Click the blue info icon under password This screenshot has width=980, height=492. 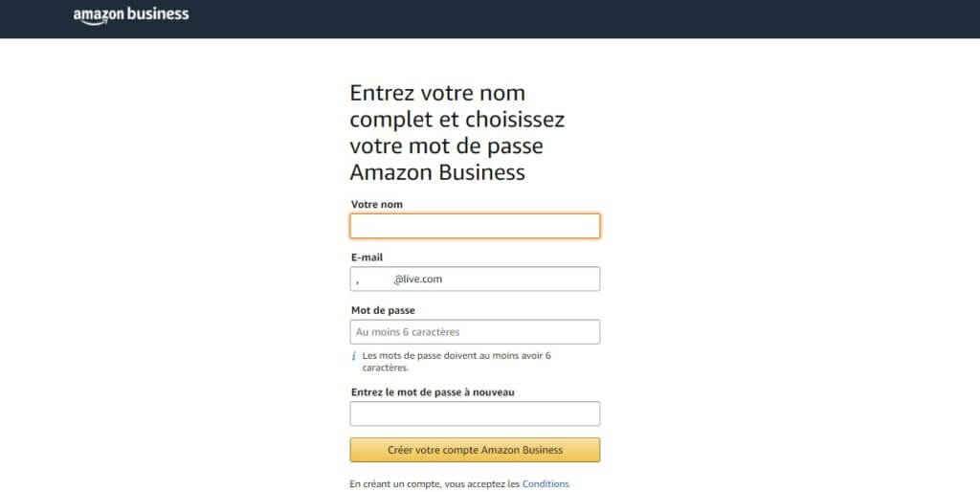click(355, 356)
